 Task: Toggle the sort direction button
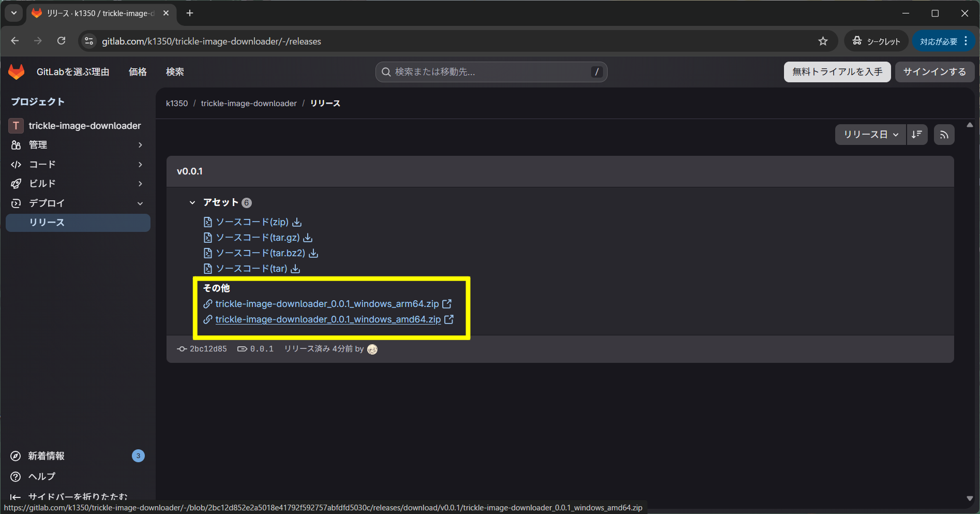tap(916, 135)
